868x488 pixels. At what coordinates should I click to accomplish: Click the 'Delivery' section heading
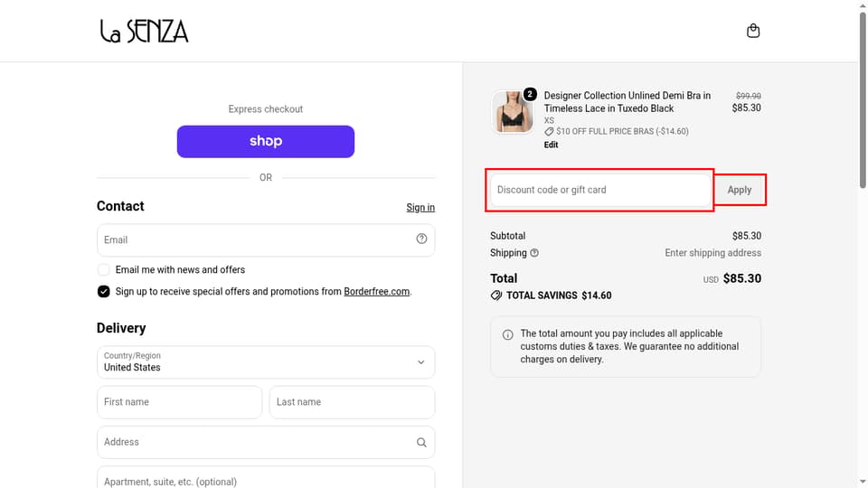(121, 328)
